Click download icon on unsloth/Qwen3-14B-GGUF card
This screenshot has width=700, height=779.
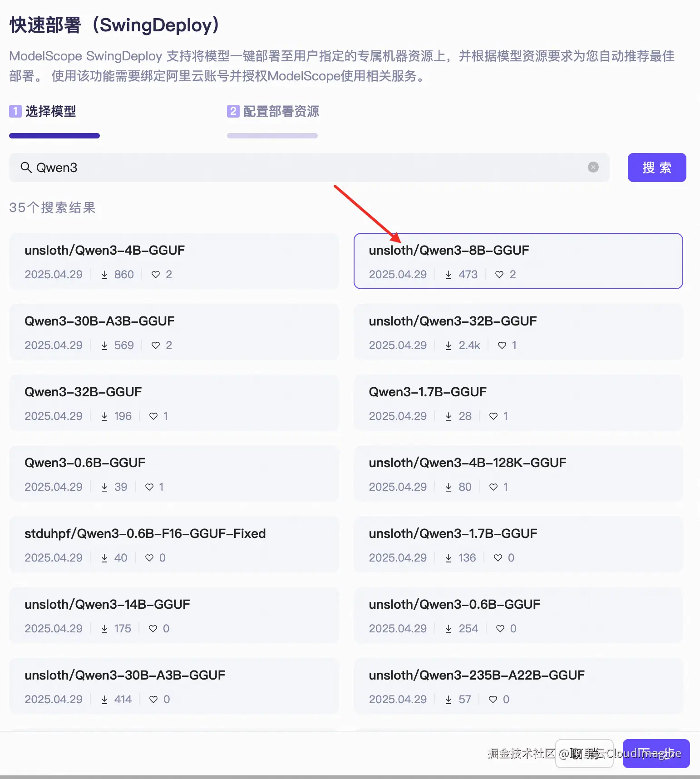(104, 629)
